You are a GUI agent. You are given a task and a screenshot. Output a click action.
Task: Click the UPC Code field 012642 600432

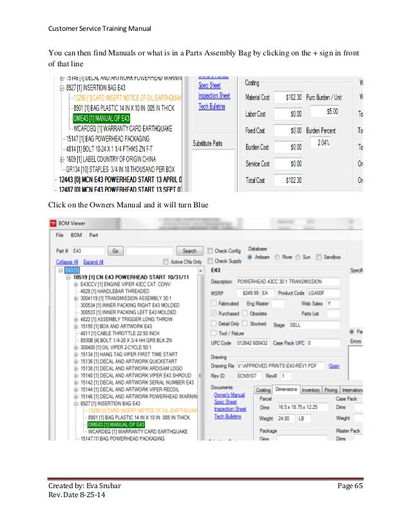coord(253,343)
